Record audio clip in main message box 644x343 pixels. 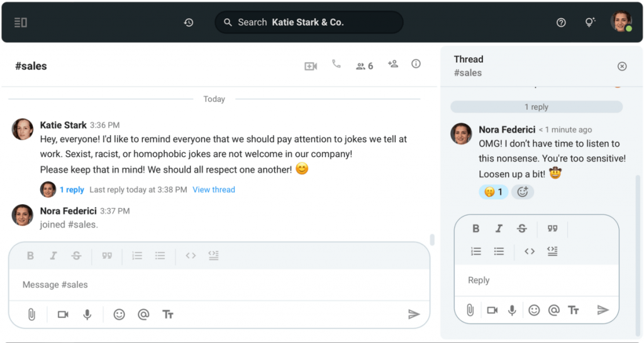point(87,315)
